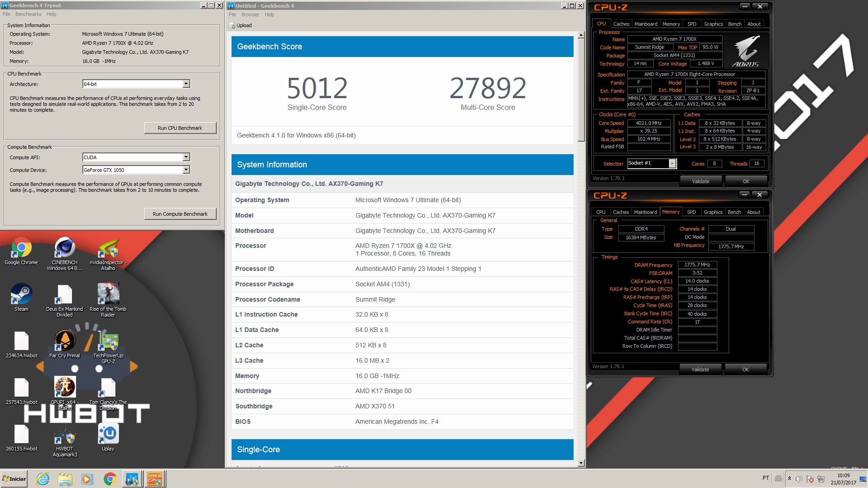The image size is (868, 488).
Task: Click the Run Compute Benchmark button
Action: tap(180, 214)
